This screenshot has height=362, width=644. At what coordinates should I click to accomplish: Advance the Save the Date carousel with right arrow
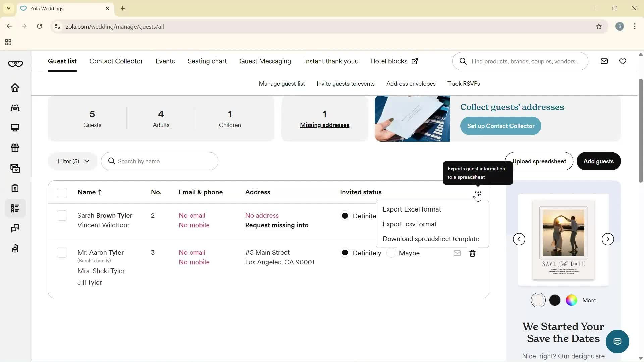pos(607,239)
